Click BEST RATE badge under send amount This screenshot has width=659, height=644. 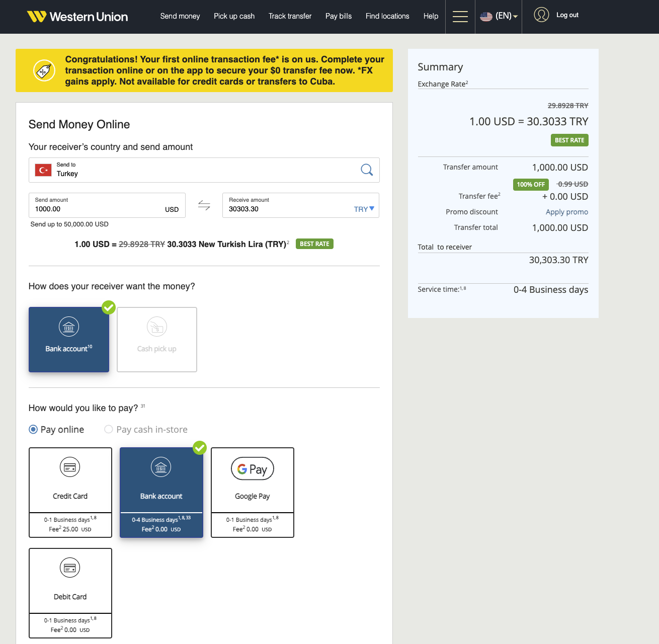tap(314, 244)
